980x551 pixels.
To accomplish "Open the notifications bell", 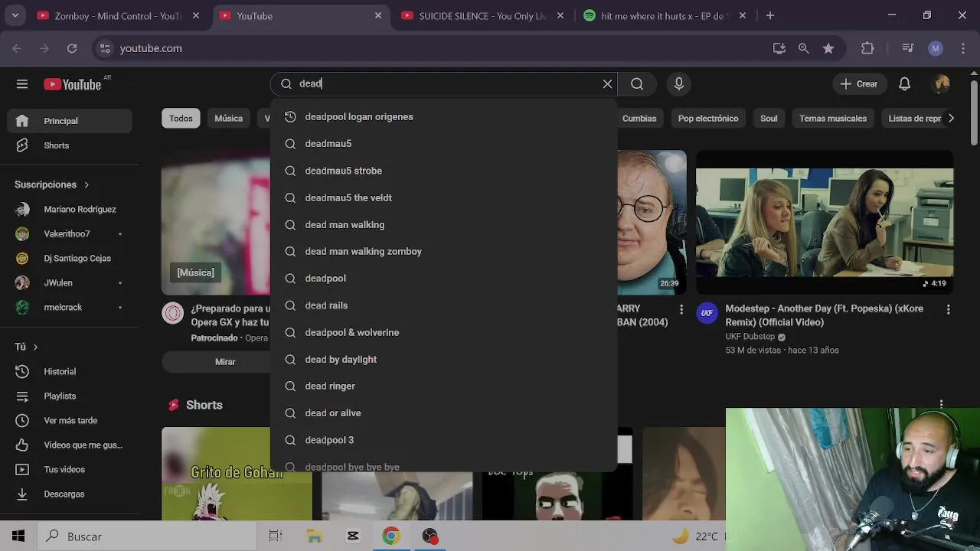I will point(904,84).
